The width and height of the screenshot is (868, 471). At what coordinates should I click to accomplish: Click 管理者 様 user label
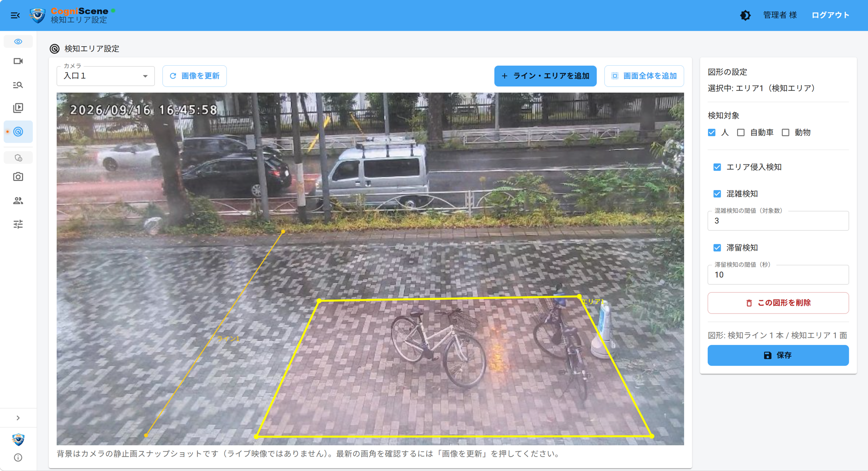tap(780, 15)
